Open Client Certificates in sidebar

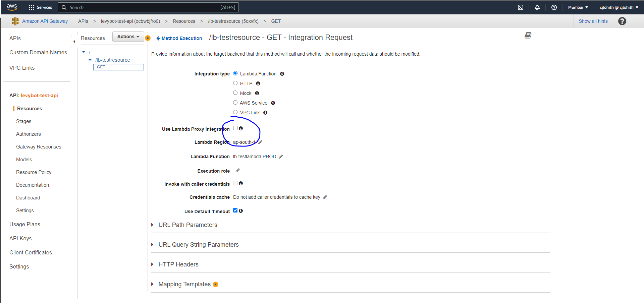click(31, 252)
